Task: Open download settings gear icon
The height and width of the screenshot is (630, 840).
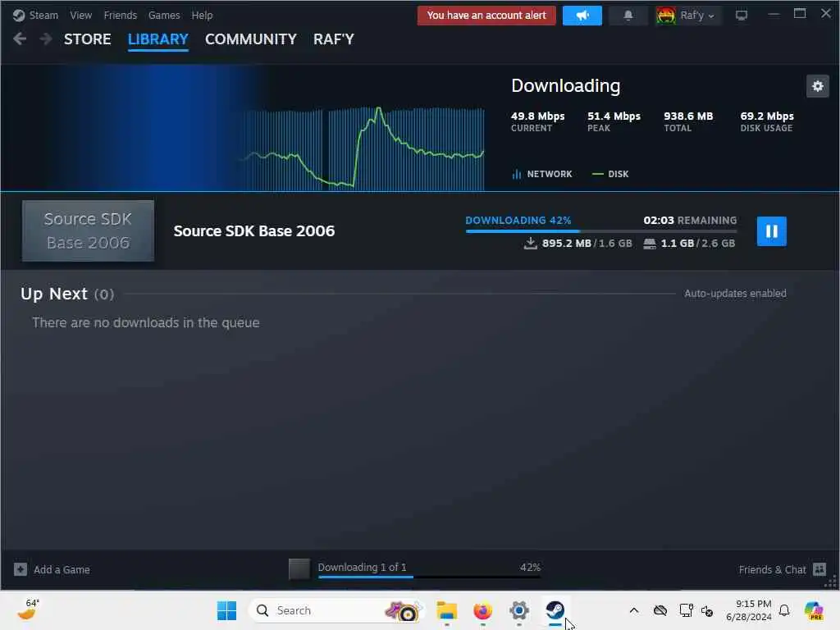Action: click(x=818, y=86)
